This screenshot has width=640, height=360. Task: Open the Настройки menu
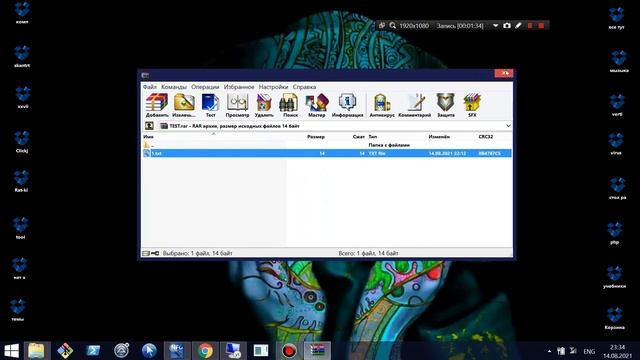tap(273, 87)
